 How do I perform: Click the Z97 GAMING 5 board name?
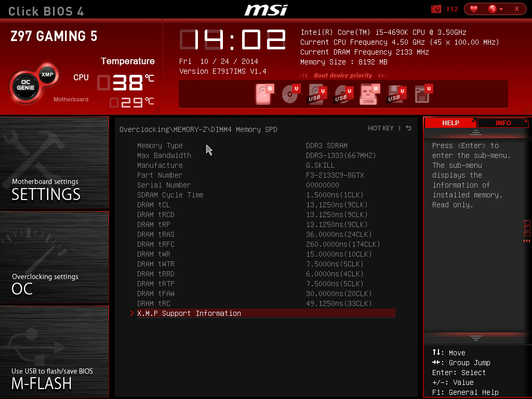(54, 36)
